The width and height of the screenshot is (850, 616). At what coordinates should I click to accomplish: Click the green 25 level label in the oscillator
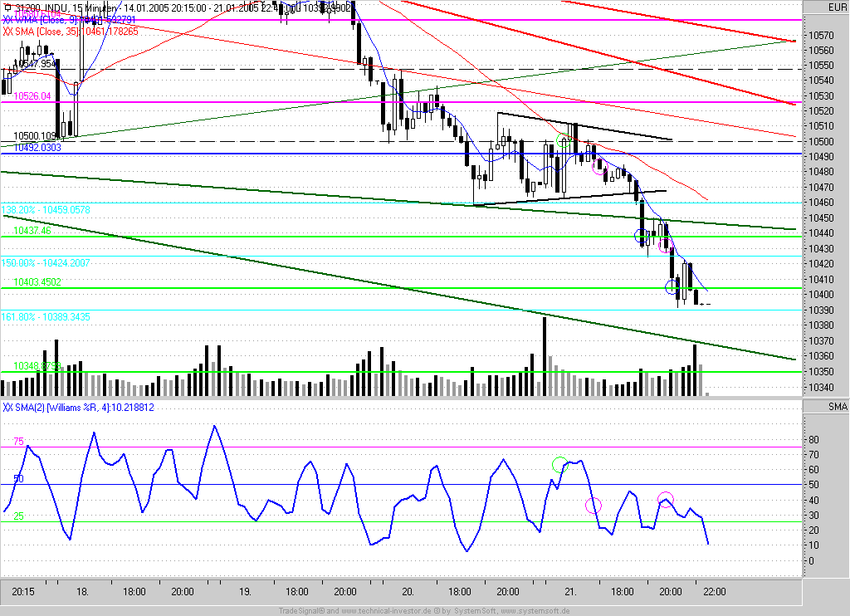(18, 516)
